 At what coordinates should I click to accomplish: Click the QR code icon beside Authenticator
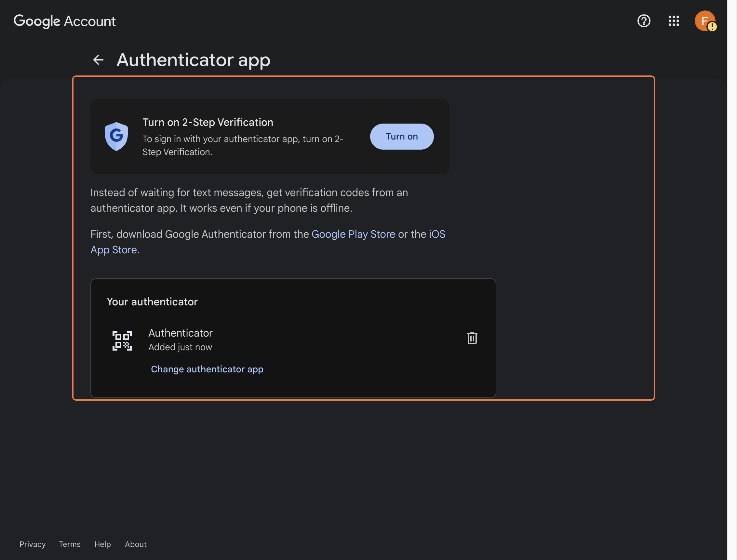[122, 339]
